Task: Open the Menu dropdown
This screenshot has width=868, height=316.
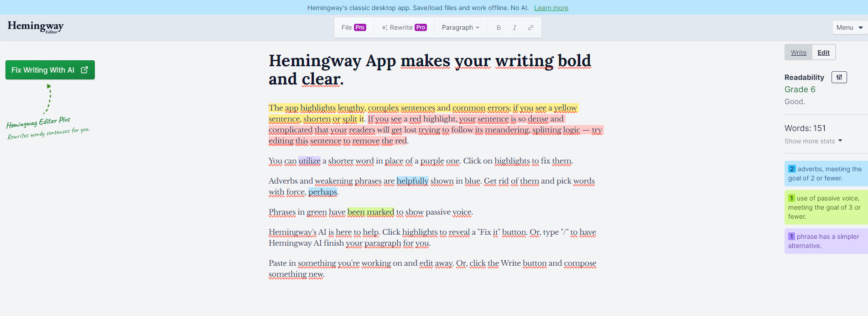Action: pyautogui.click(x=850, y=27)
